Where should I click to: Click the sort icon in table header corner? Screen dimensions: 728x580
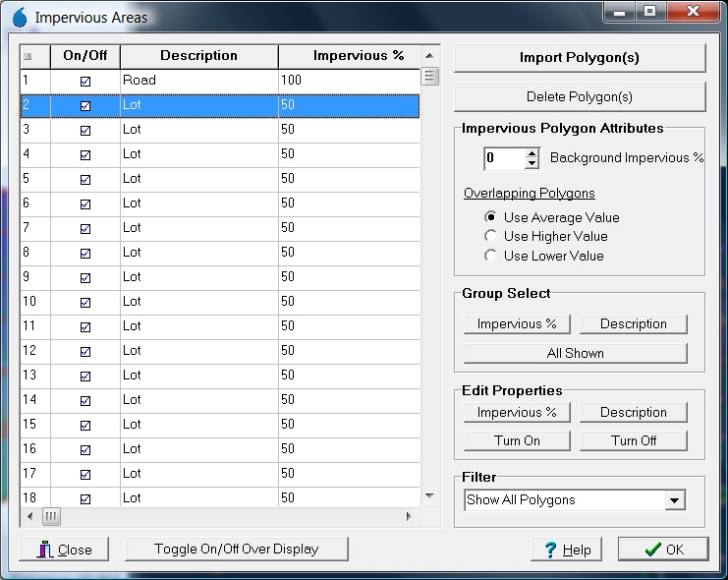point(28,56)
